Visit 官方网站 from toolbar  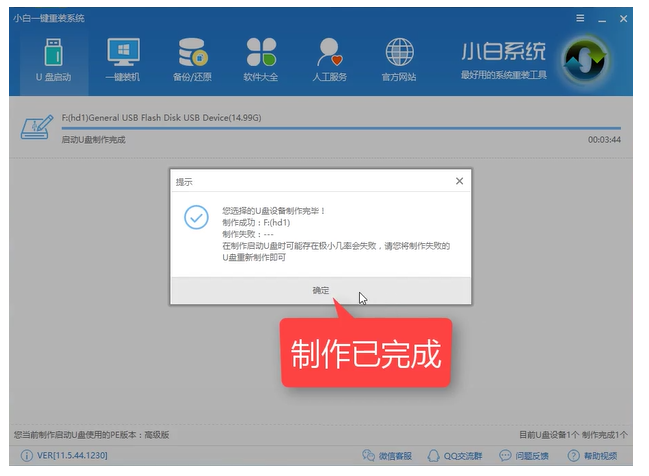click(399, 60)
